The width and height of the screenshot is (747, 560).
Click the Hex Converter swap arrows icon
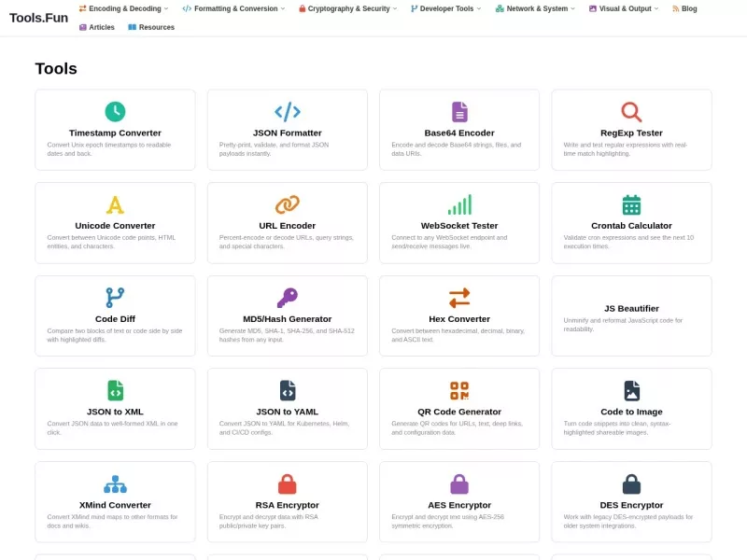click(x=459, y=298)
